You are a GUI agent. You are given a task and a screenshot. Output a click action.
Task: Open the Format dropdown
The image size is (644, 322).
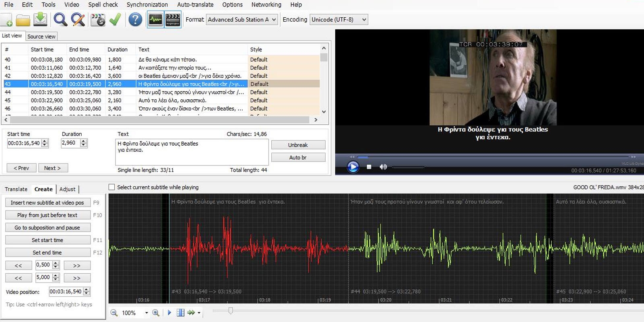point(242,19)
